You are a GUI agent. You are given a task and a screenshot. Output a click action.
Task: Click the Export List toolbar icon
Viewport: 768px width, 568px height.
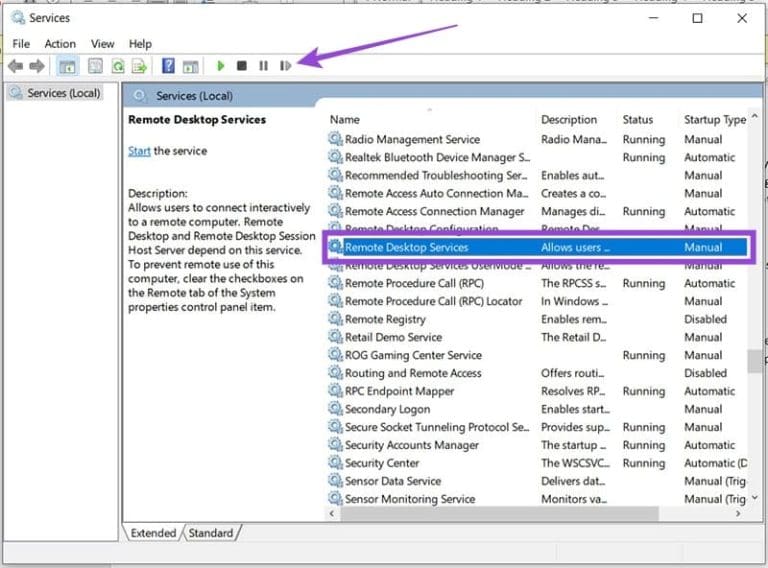(140, 66)
